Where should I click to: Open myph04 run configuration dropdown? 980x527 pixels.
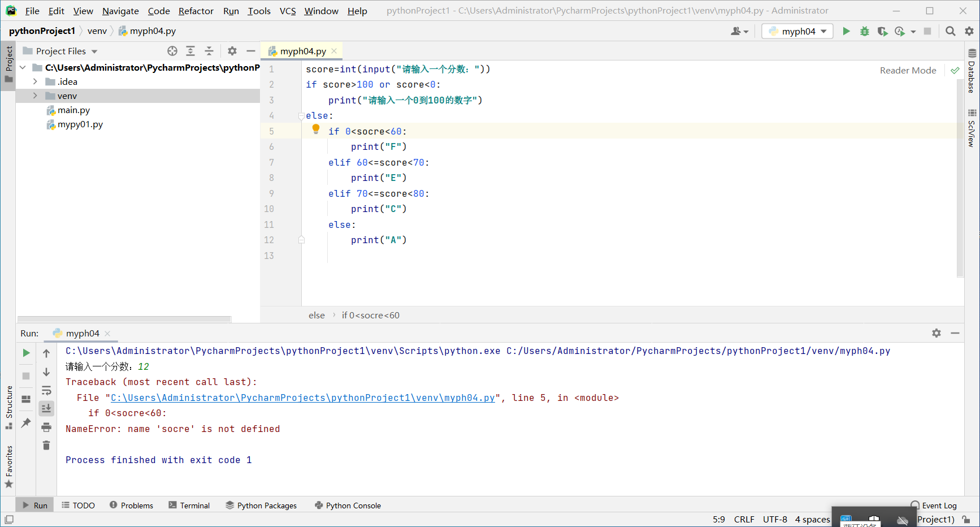pyautogui.click(x=797, y=31)
